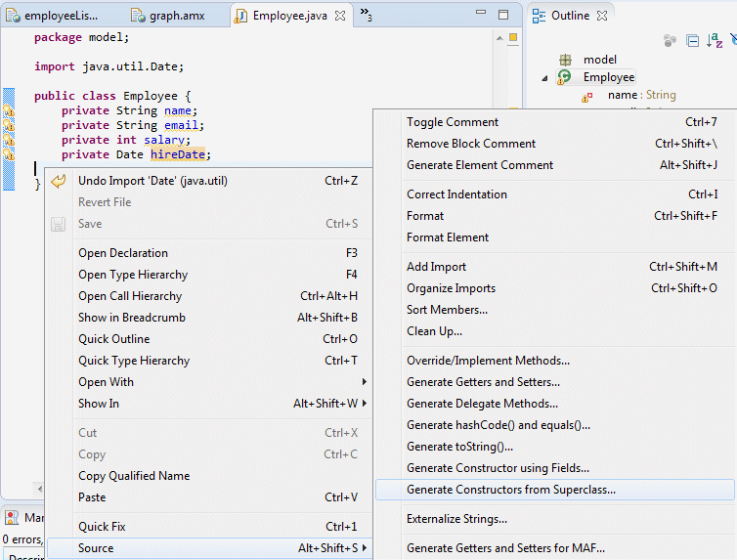The width and height of the screenshot is (737, 560).
Task: Minimize the editor area
Action: (x=480, y=15)
